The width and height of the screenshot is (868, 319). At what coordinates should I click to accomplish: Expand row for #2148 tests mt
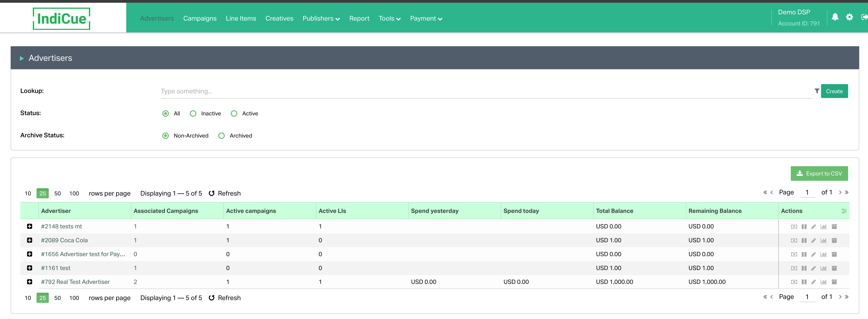(x=30, y=226)
